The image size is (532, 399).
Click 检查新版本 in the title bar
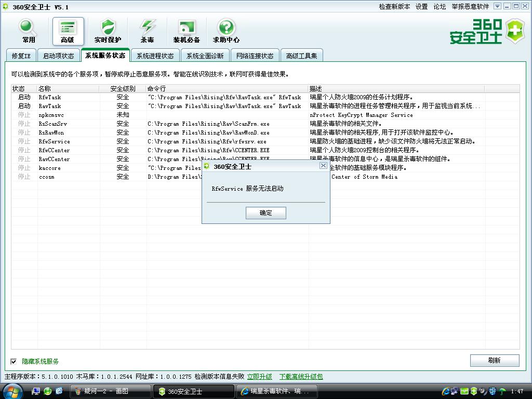pyautogui.click(x=394, y=6)
